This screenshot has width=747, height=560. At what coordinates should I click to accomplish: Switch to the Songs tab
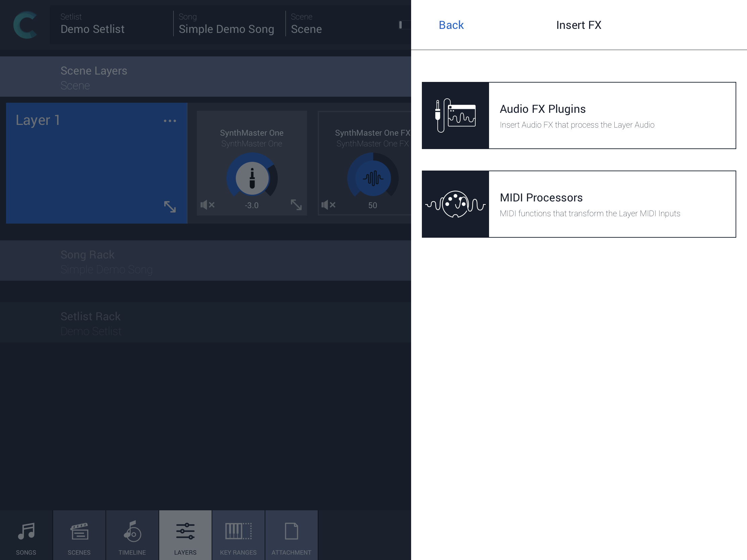[x=26, y=535]
